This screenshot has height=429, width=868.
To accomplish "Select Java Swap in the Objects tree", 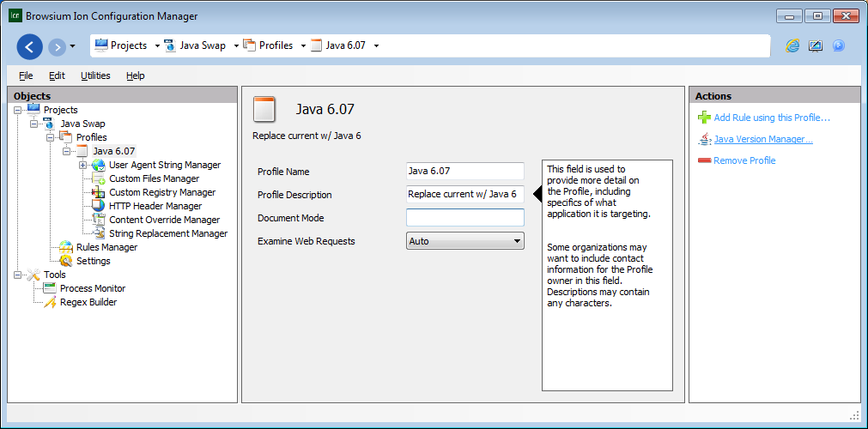I will click(82, 124).
